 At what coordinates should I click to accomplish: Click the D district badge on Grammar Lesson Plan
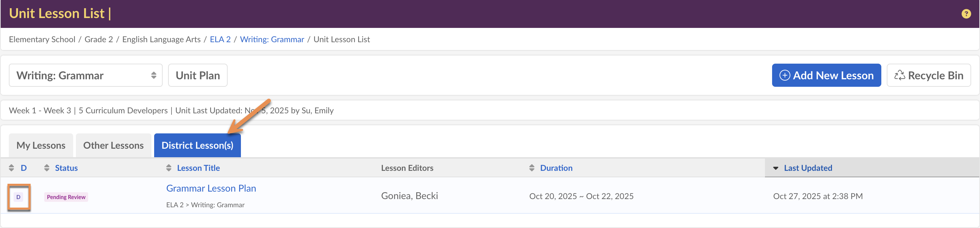pos(18,197)
